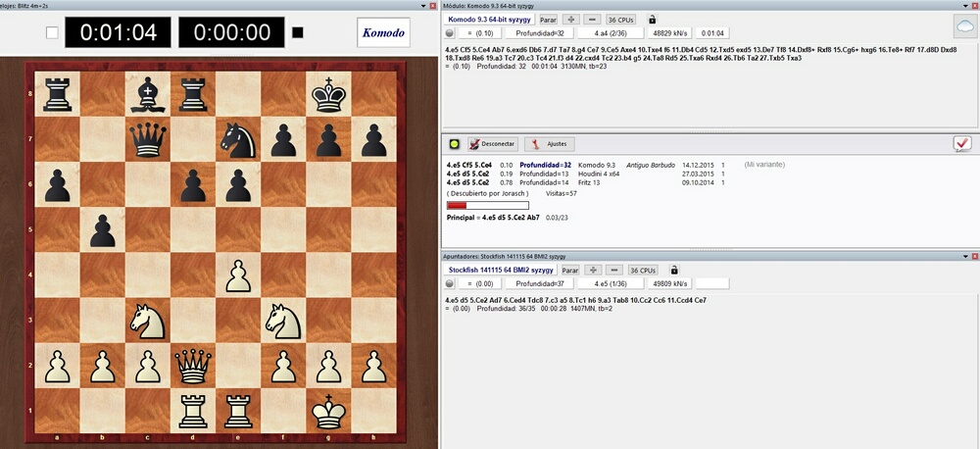Click the 48829 kN/s speed field
This screenshot has width=980, height=449.
(669, 33)
